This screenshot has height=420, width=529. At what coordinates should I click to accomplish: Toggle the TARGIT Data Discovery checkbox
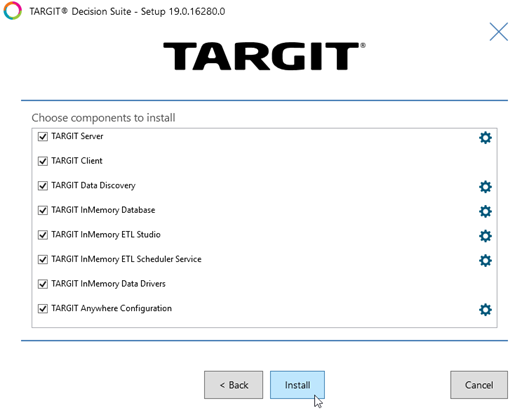coord(43,186)
